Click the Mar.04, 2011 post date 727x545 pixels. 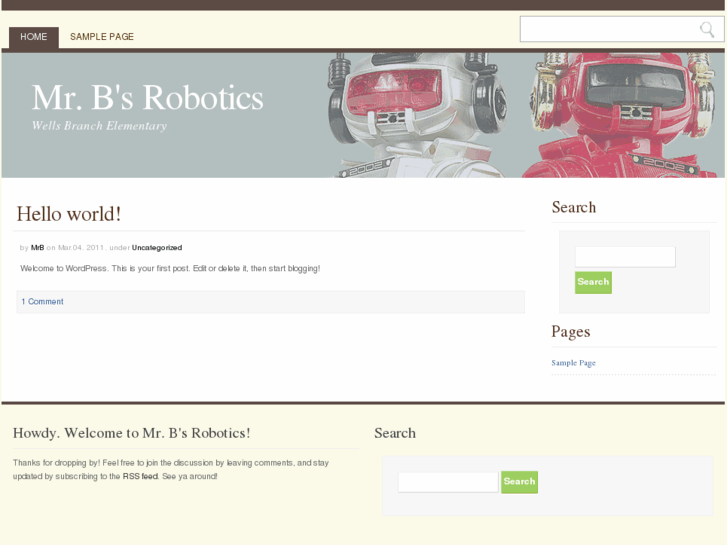click(x=81, y=248)
